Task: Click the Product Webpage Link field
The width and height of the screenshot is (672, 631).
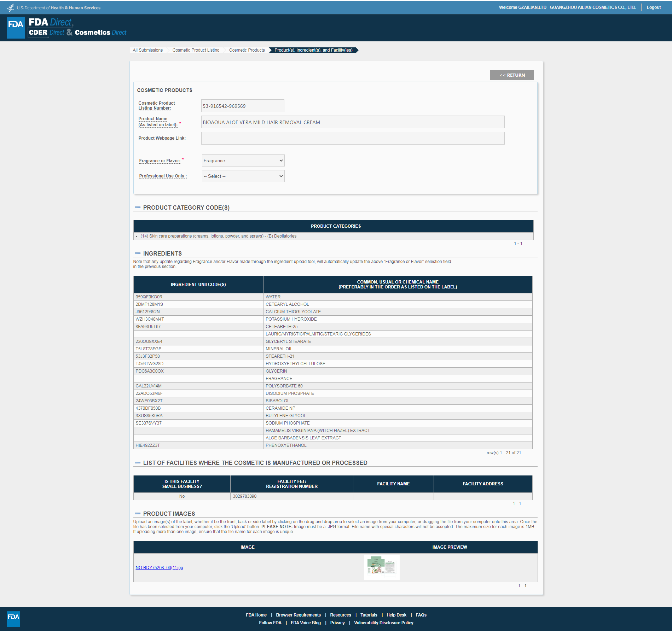Action: coord(352,138)
